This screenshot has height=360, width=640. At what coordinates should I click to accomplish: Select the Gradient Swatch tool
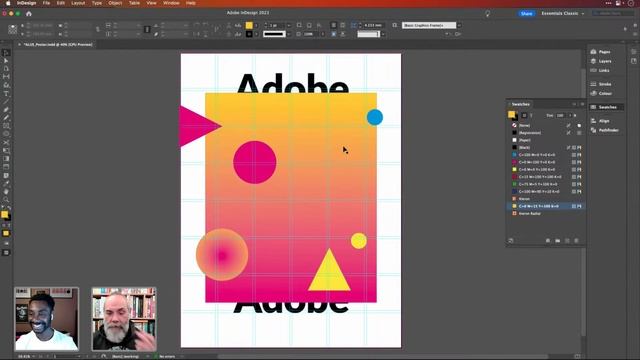pos(6,159)
